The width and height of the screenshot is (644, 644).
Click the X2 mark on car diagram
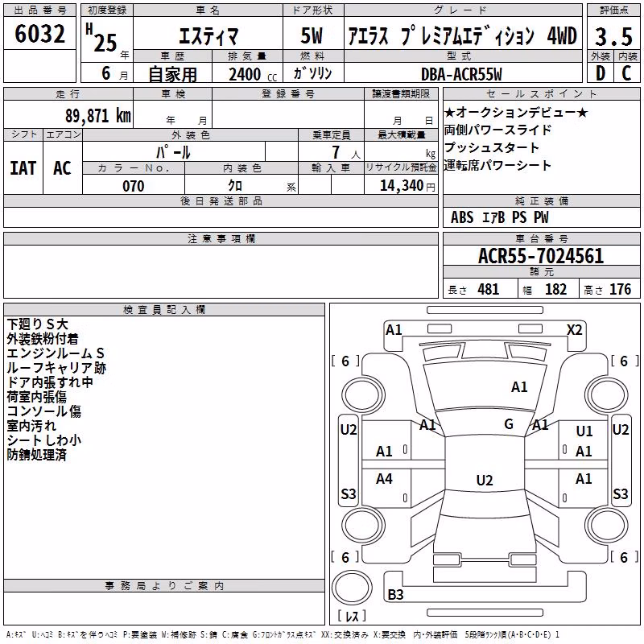tap(574, 330)
